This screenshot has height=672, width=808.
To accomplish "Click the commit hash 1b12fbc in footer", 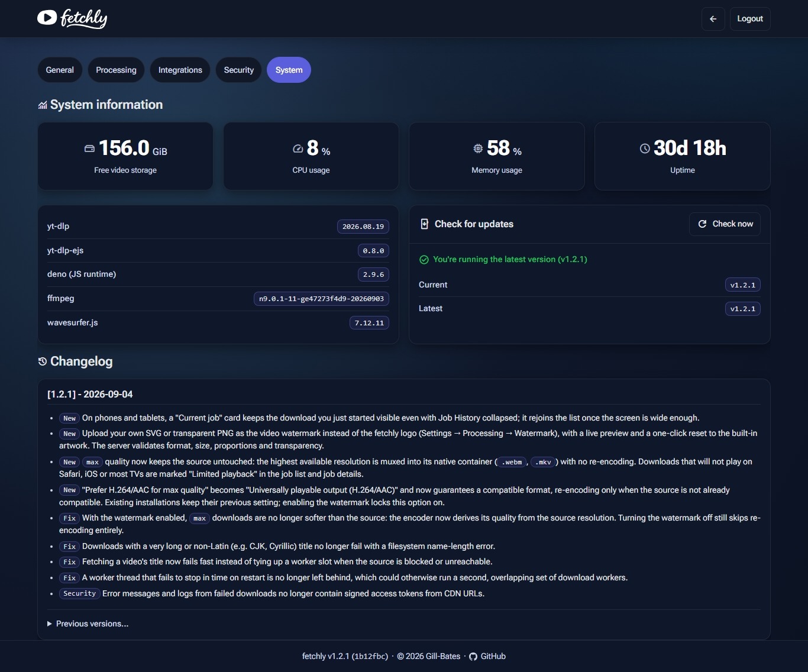I will (x=370, y=657).
